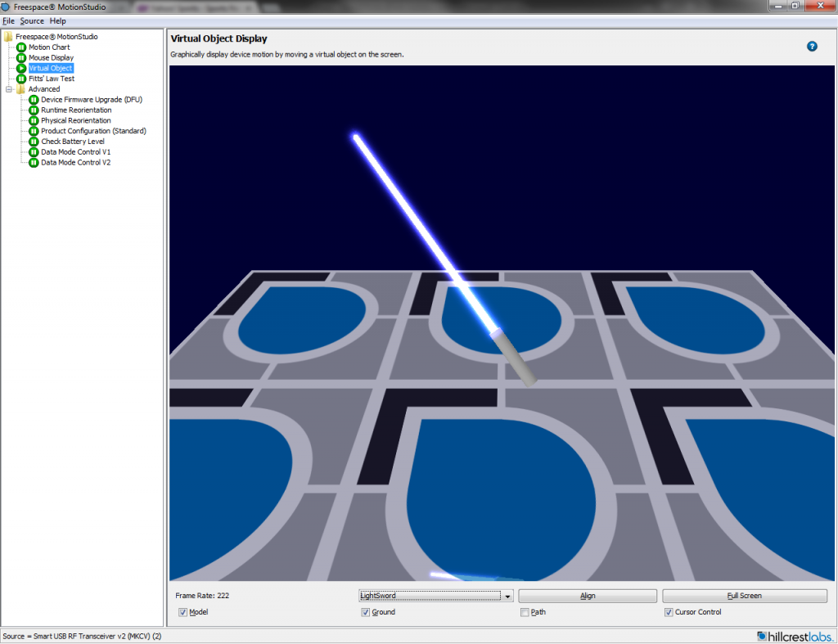Image resolution: width=838 pixels, height=644 pixels.
Task: Click the 'Graphically display device motion' description
Action: [x=287, y=55]
